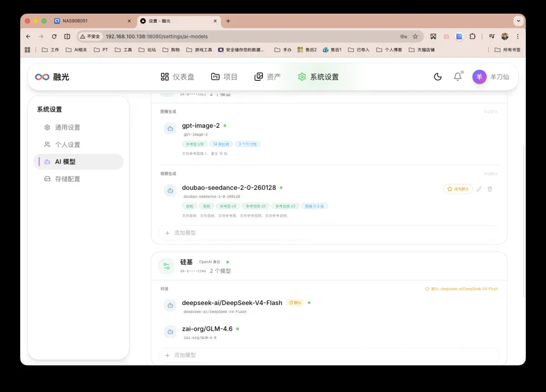The height and width of the screenshot is (392, 546).
Task: Click the 默认 badge beside DeepSeek-V4-Flash
Action: click(295, 303)
